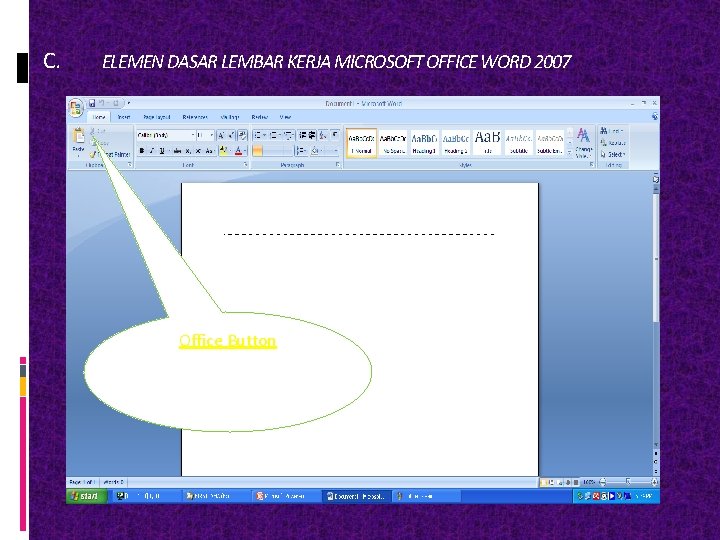Open the Clipboard dialog launcher
Viewport: 720px width, 540px height.
point(130,164)
